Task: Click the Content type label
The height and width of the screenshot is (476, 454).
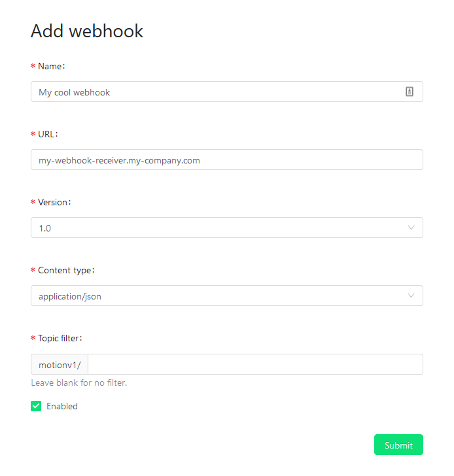Action: click(x=66, y=271)
